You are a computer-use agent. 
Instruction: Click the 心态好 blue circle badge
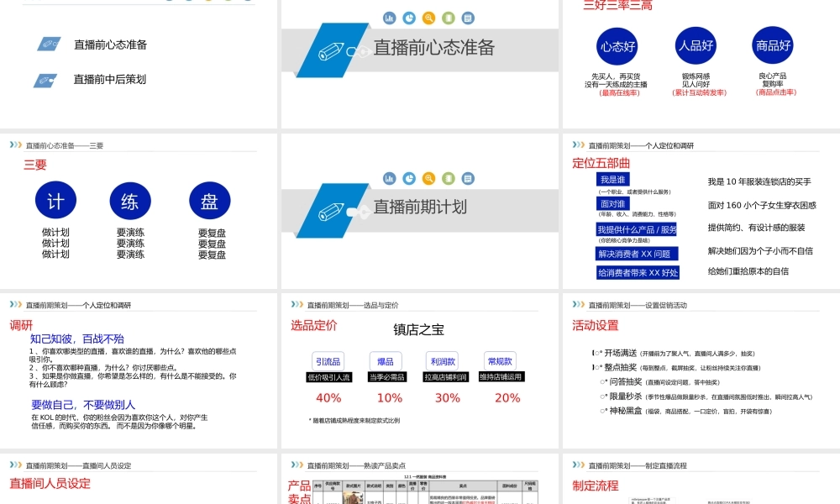click(617, 46)
